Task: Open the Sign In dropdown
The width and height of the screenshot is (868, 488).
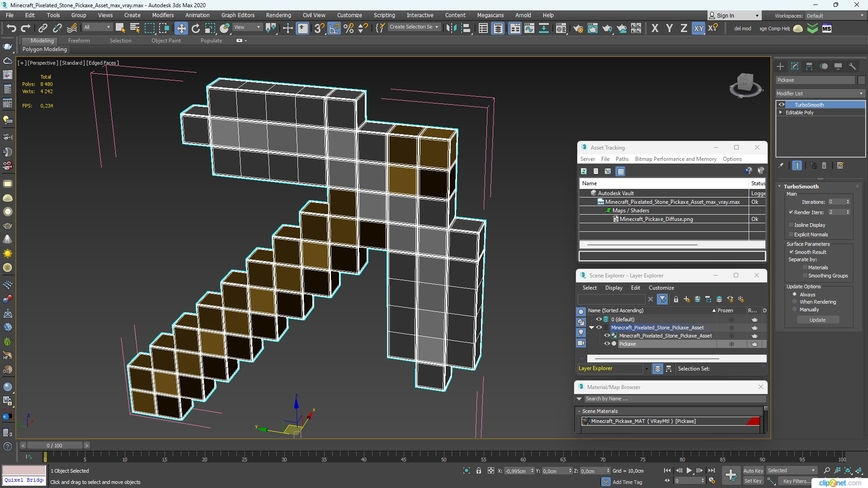Action: click(x=735, y=15)
